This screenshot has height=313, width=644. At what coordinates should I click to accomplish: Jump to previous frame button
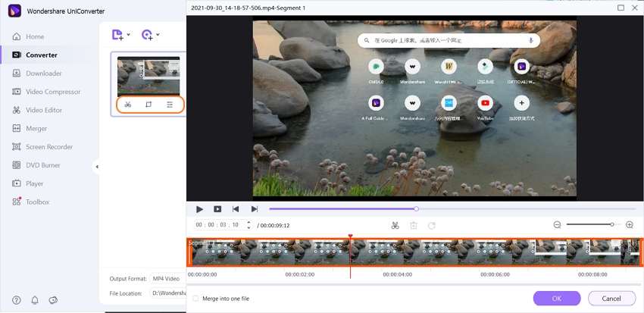pyautogui.click(x=236, y=209)
